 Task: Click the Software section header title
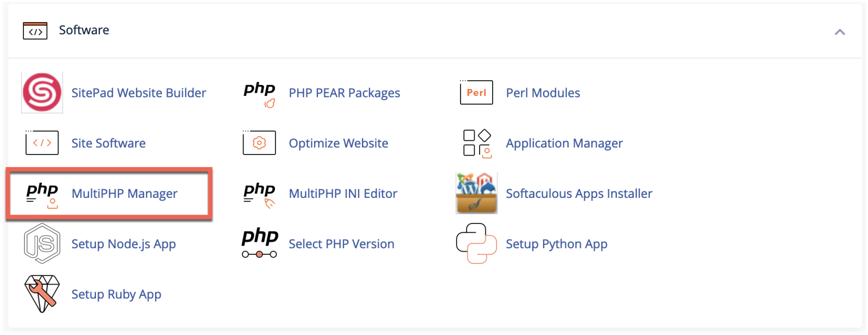84,30
